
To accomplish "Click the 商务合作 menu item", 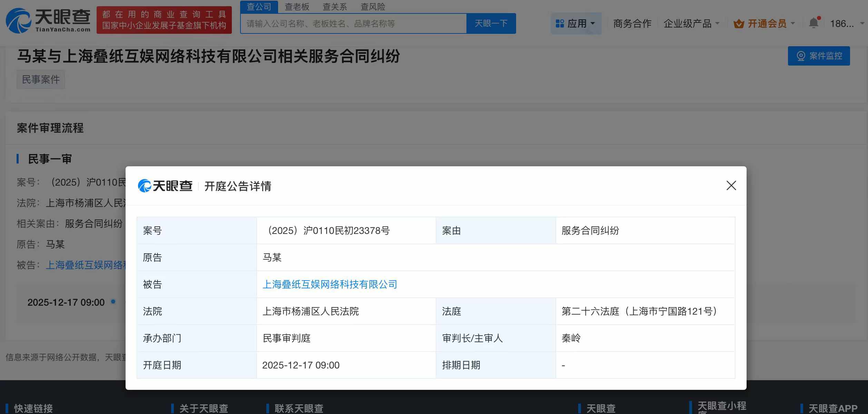I will click(x=632, y=23).
